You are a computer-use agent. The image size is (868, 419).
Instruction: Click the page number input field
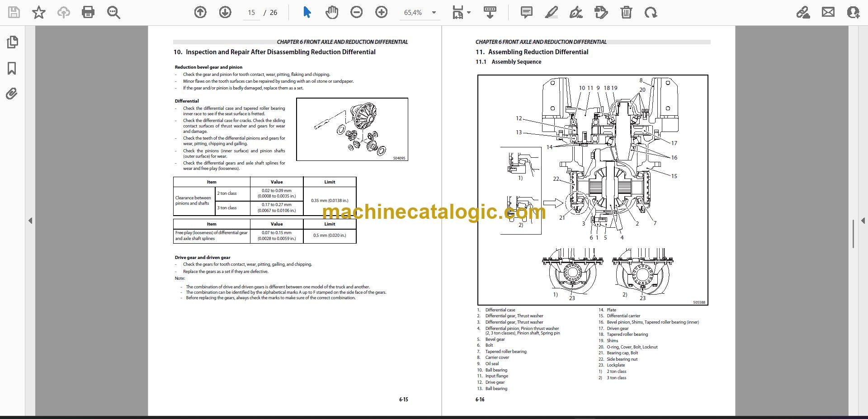(x=251, y=13)
